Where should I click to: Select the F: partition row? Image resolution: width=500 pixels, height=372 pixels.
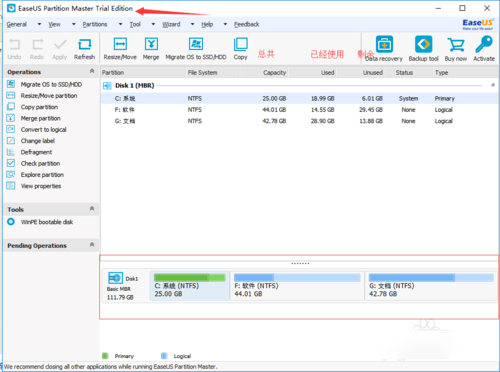pos(299,110)
